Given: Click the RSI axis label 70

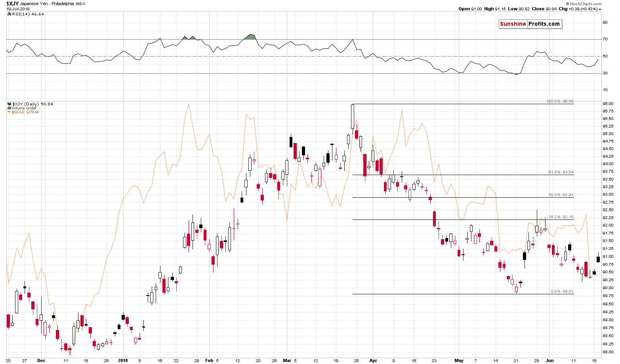Looking at the screenshot, I should pos(605,39).
